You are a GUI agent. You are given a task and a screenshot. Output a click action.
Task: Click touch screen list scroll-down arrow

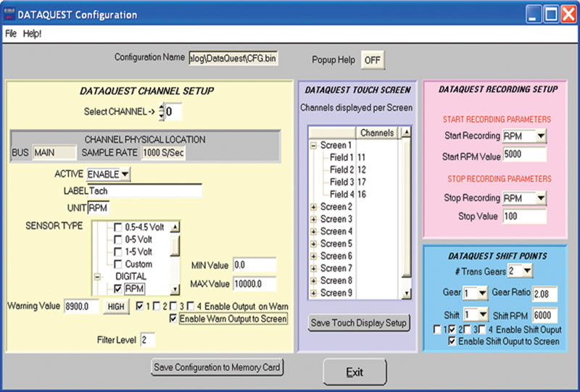click(x=407, y=293)
